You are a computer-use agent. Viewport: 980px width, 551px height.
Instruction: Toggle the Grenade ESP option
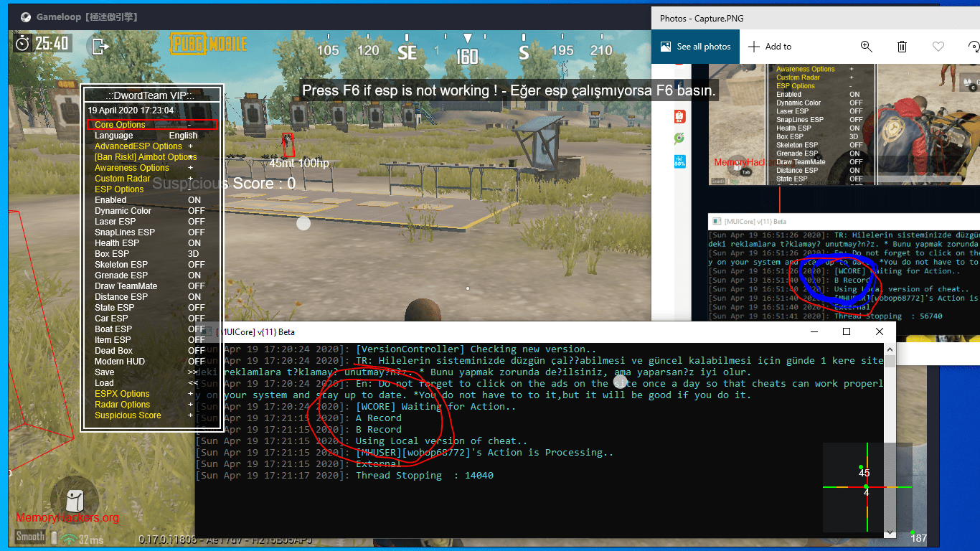(x=149, y=275)
